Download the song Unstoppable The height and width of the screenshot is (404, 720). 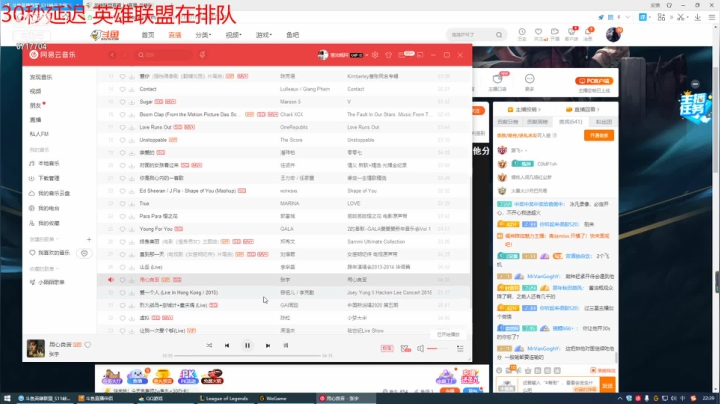point(132,140)
